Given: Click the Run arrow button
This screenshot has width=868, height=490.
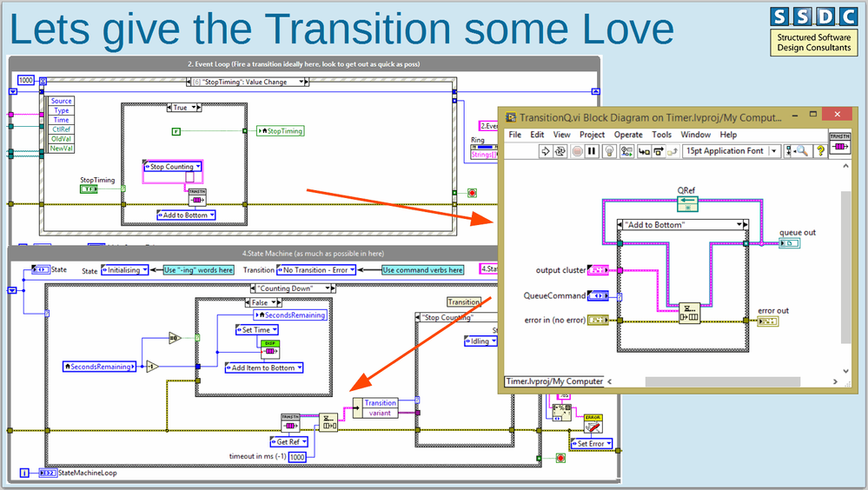Looking at the screenshot, I should point(545,151).
